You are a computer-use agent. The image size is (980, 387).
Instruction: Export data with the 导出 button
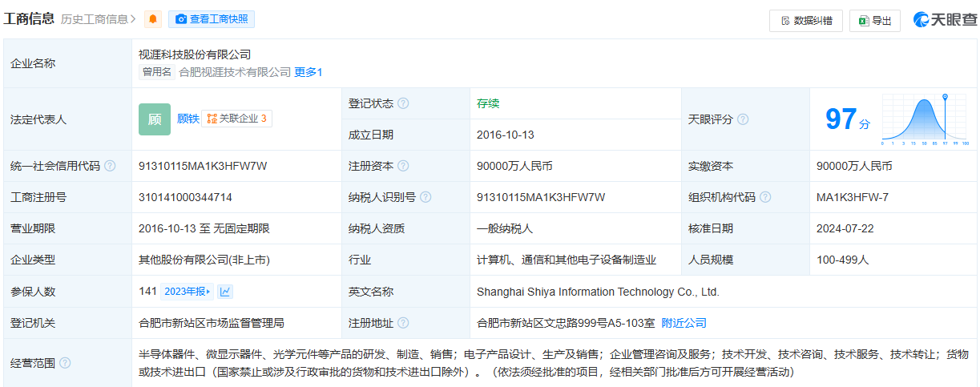[x=875, y=21]
